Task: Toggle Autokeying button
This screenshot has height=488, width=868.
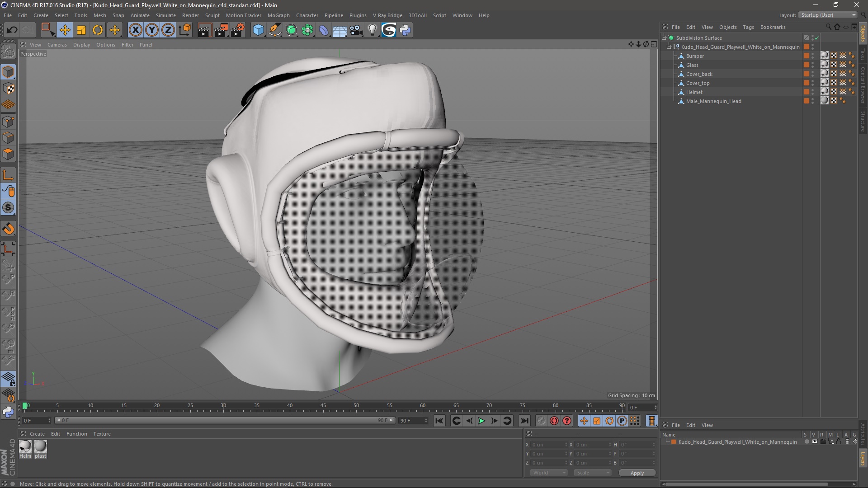Action: coord(554,421)
